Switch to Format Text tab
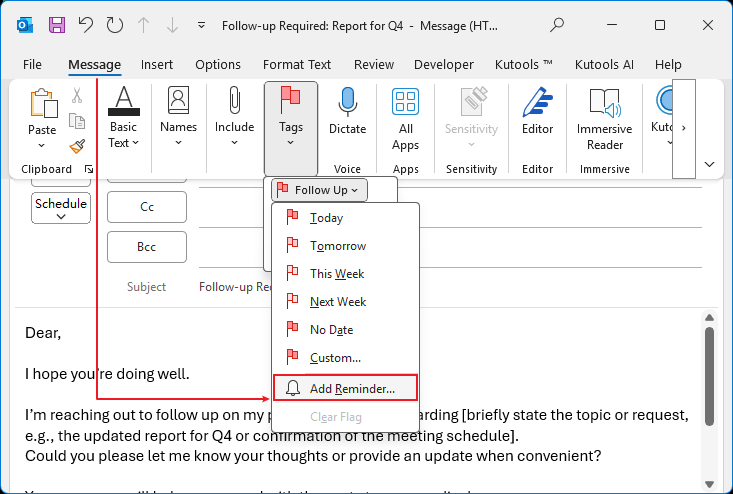The width and height of the screenshot is (733, 494). (297, 64)
